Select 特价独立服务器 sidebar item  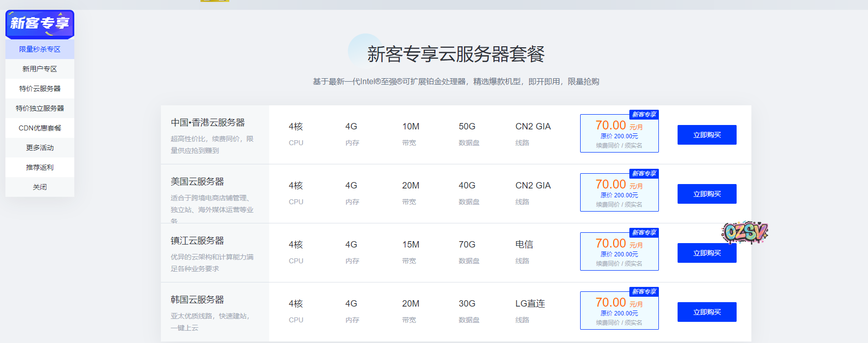point(40,108)
